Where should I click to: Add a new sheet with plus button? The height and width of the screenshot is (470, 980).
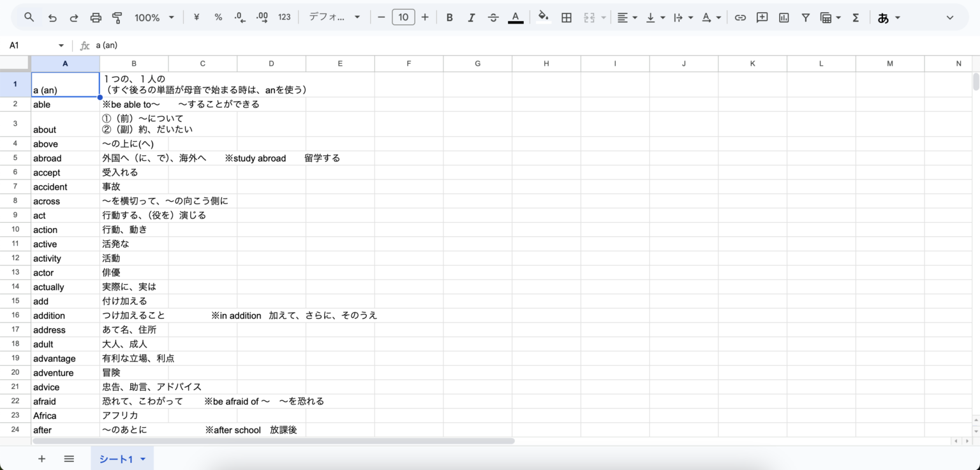pyautogui.click(x=42, y=459)
